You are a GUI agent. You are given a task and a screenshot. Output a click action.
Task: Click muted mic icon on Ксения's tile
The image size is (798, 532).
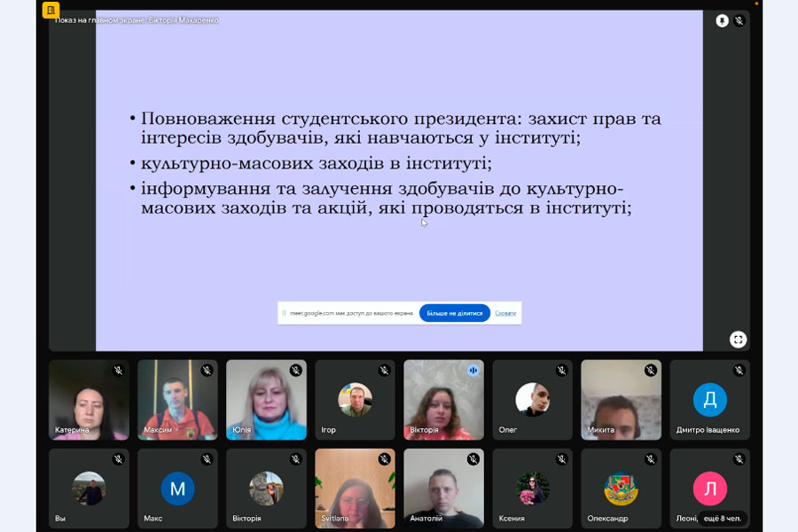(562, 459)
